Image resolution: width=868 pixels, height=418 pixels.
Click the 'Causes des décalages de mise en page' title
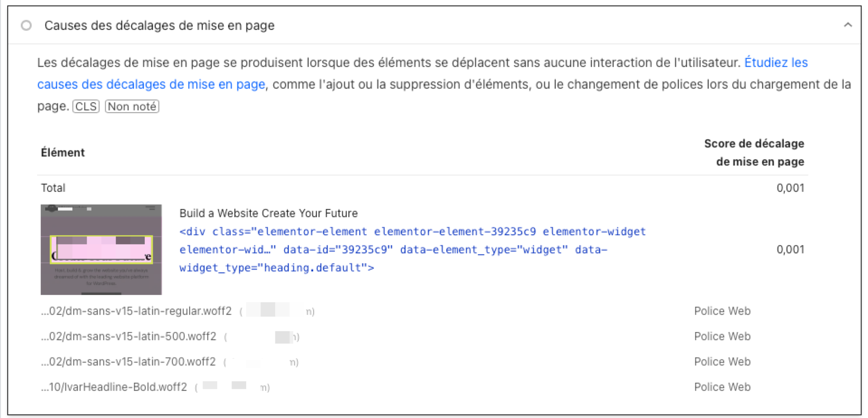[x=159, y=25]
